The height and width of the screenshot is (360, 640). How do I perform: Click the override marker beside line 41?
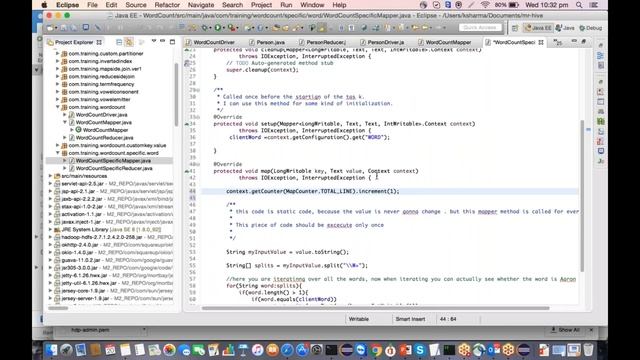click(187, 171)
